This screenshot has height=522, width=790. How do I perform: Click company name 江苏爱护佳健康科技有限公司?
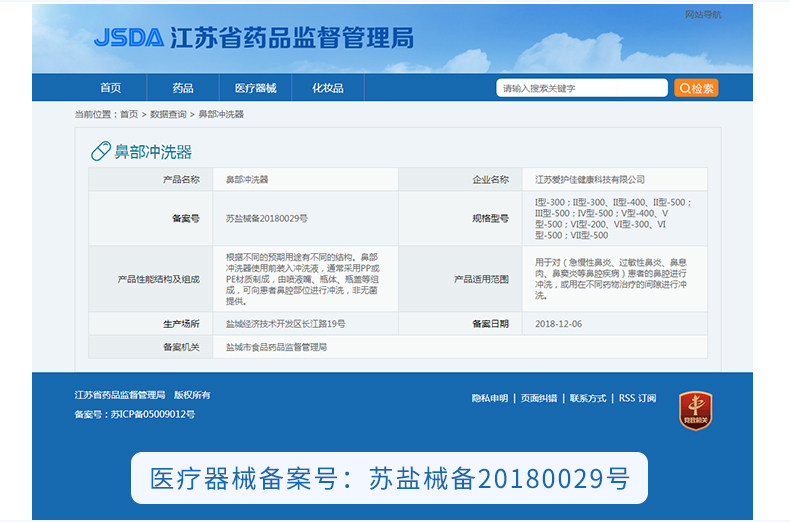point(590,179)
